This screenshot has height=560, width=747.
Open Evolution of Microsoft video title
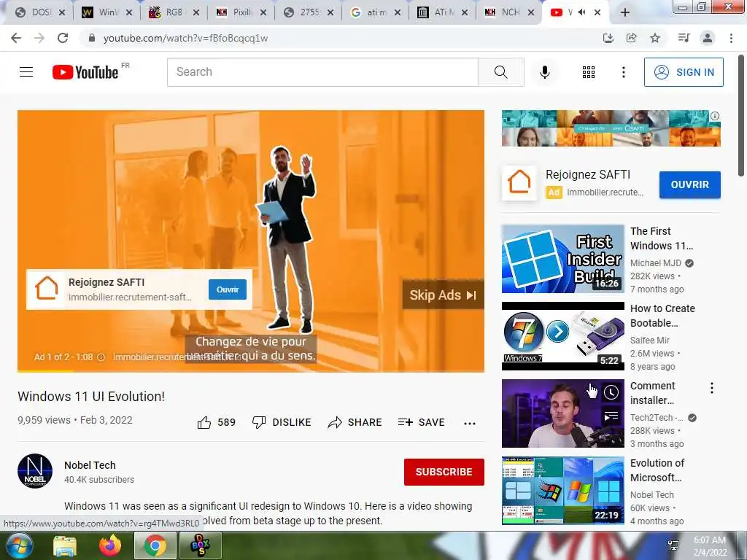(x=657, y=470)
